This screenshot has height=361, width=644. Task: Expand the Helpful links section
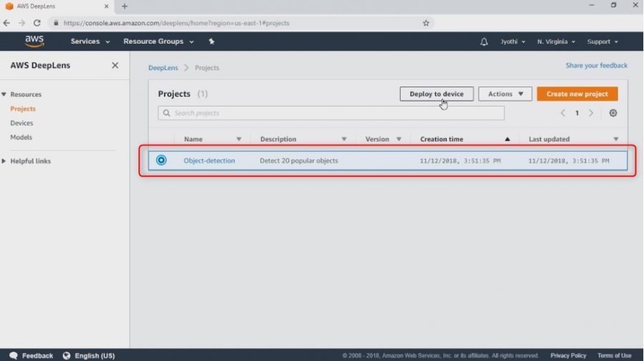click(4, 162)
